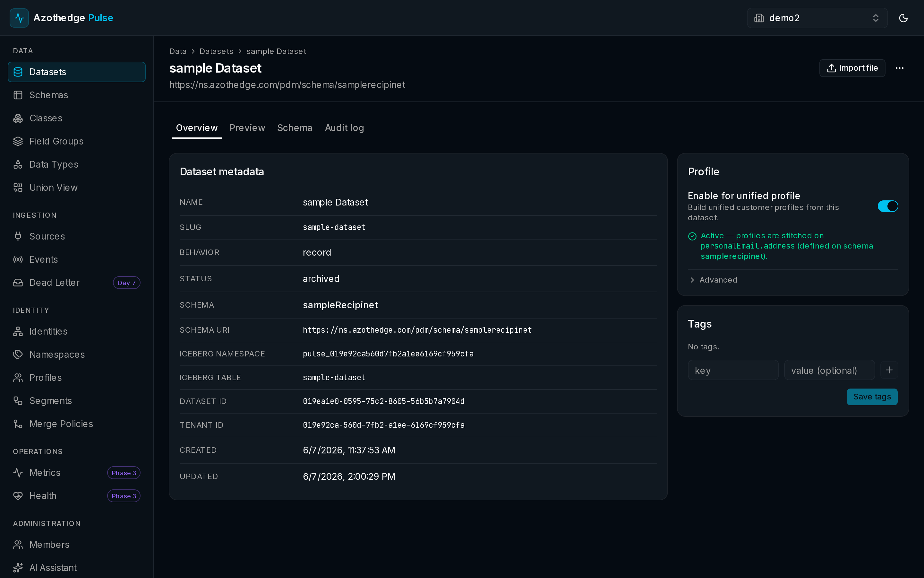The width and height of the screenshot is (924, 578).
Task: Expand the Advanced profile section
Action: pyautogui.click(x=713, y=280)
